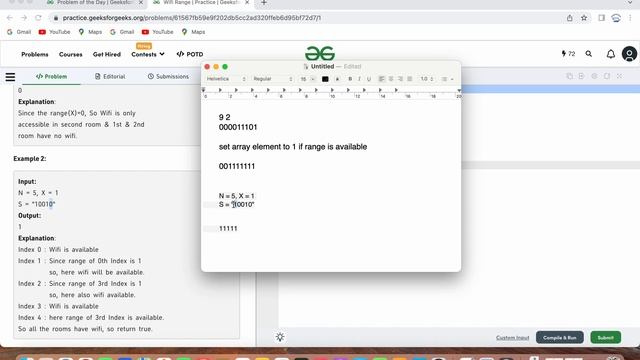Click the GeeksforGeeks logo
Image resolution: width=640 pixels, height=360 pixels.
[x=320, y=53]
